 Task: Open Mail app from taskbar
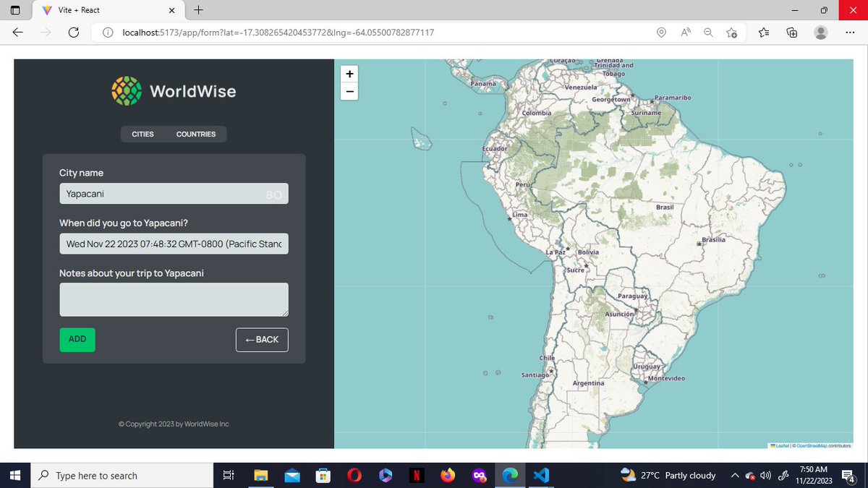pos(292,475)
